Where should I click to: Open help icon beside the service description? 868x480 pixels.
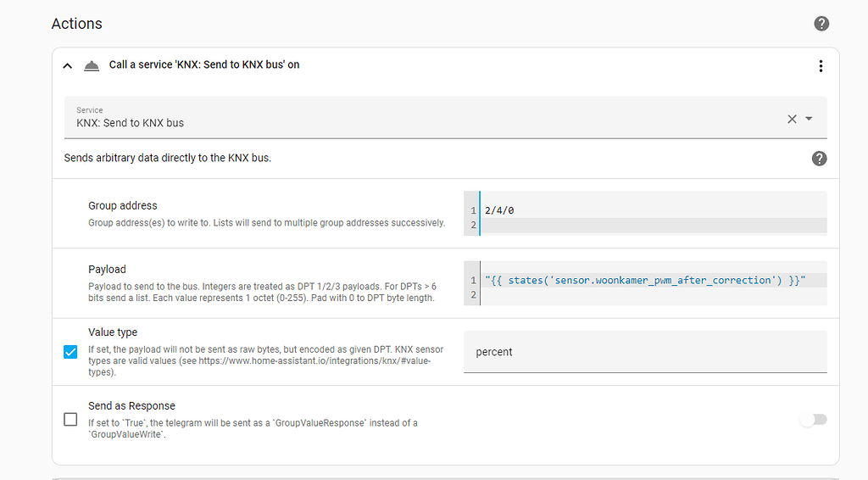(819, 159)
